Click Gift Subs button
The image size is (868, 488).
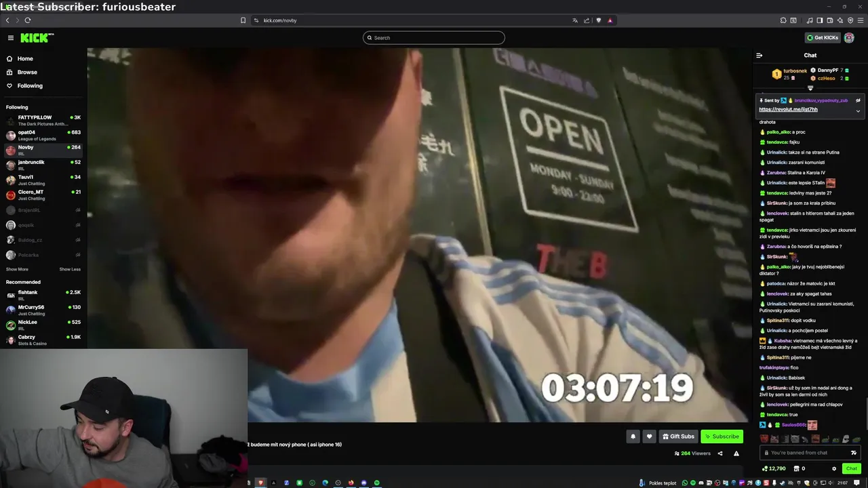(x=678, y=436)
